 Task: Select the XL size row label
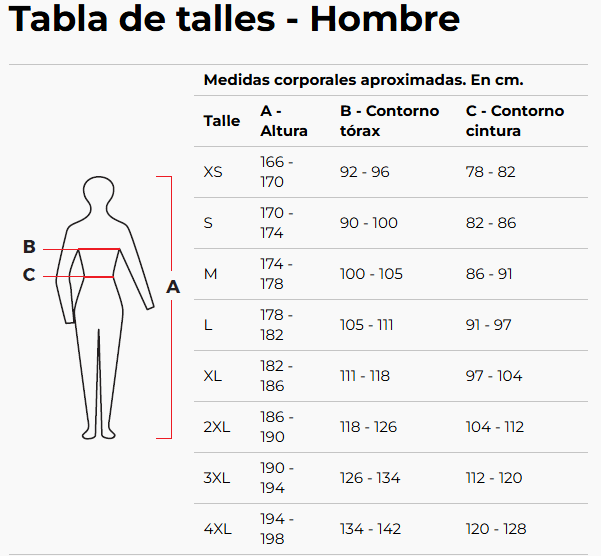pos(213,376)
